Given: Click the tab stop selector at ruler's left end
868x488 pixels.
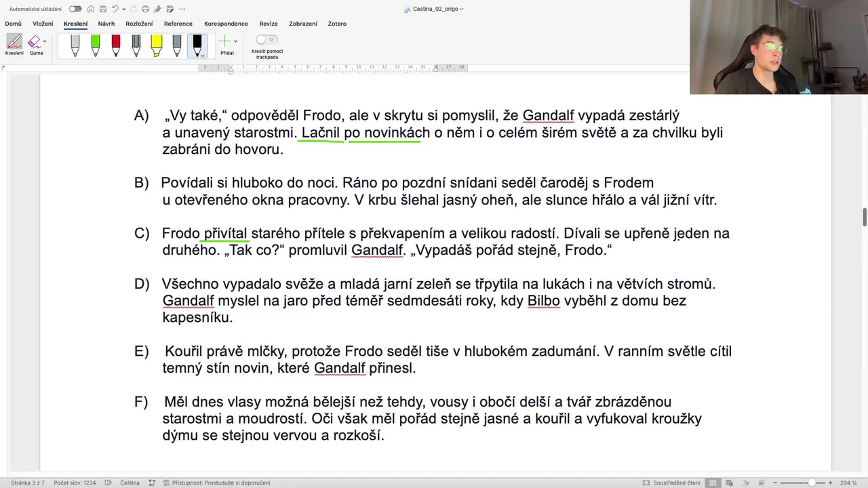Looking at the screenshot, I should coord(3,67).
